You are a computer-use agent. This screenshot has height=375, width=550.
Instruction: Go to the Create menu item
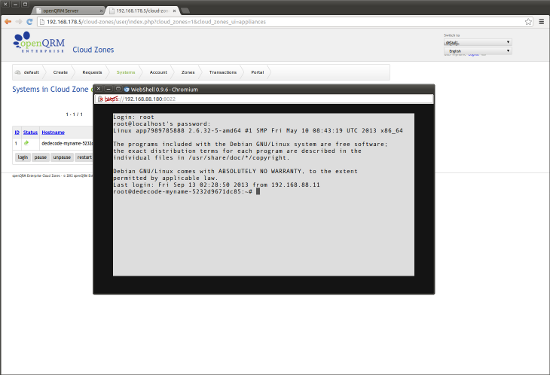60,72
